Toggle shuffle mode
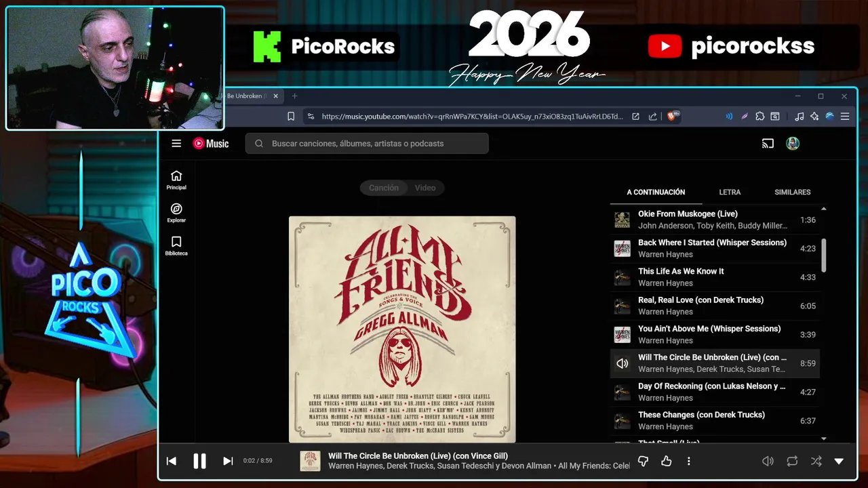The image size is (868, 488). 816,461
